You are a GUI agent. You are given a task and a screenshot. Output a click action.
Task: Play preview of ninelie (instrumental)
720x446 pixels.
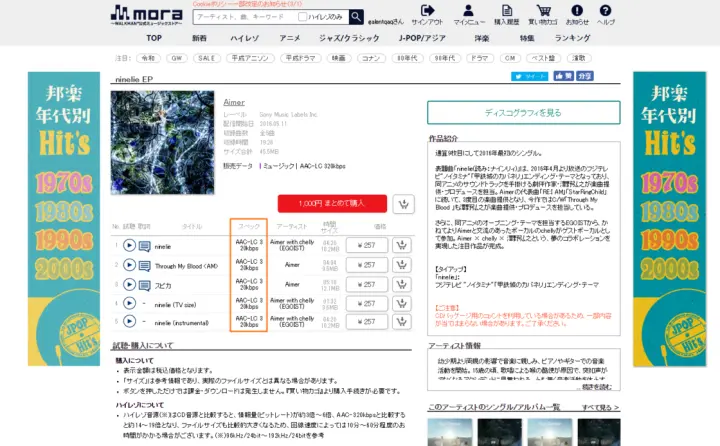click(x=129, y=322)
